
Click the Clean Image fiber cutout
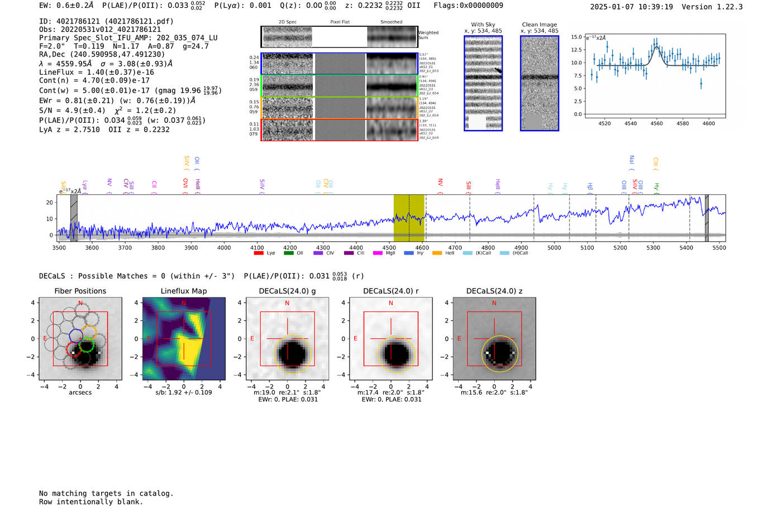pos(540,83)
